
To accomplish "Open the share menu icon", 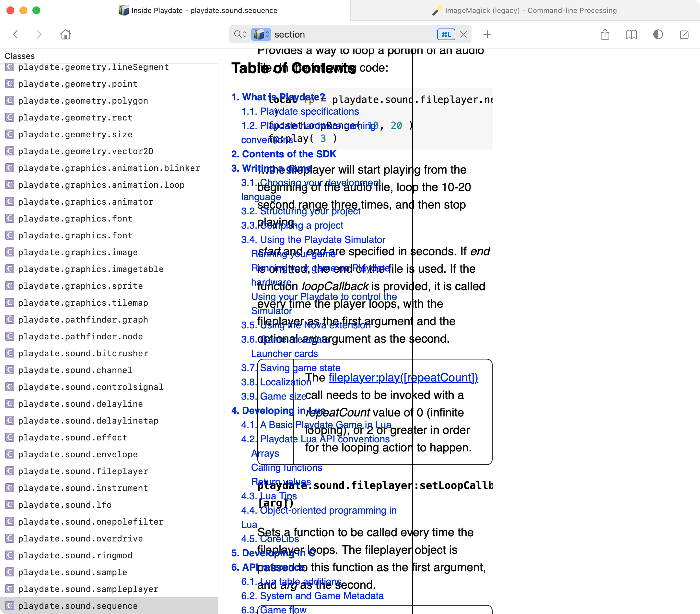I will (x=605, y=34).
